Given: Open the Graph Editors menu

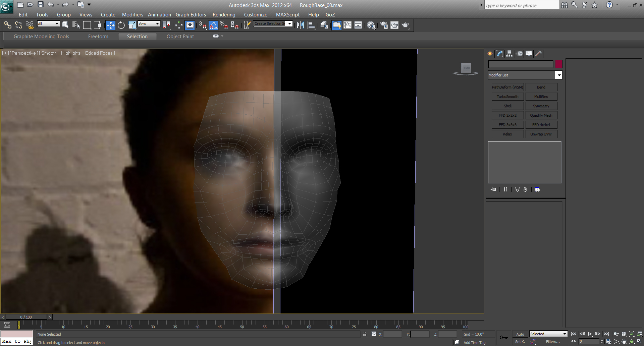Looking at the screenshot, I should tap(191, 15).
